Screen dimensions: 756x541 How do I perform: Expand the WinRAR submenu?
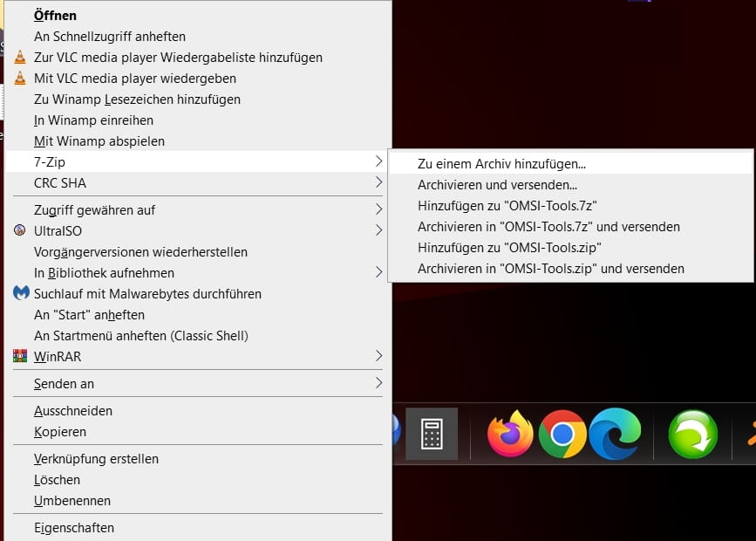pyautogui.click(x=378, y=356)
